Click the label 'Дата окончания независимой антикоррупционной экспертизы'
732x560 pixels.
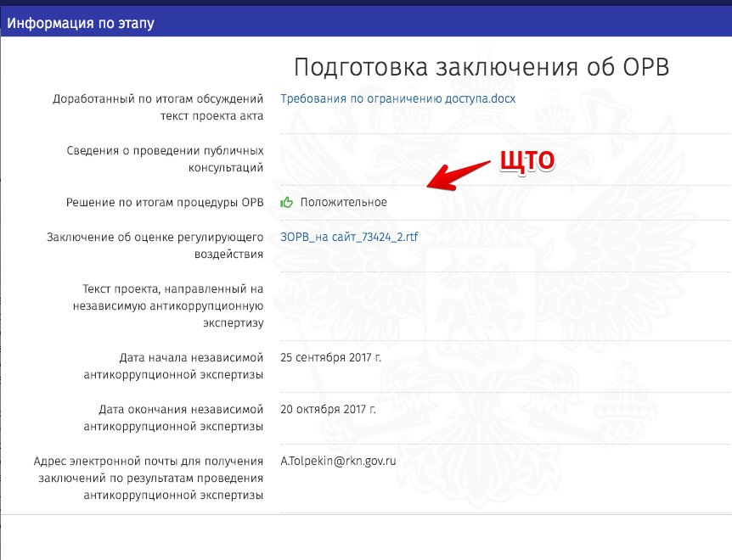click(x=173, y=417)
